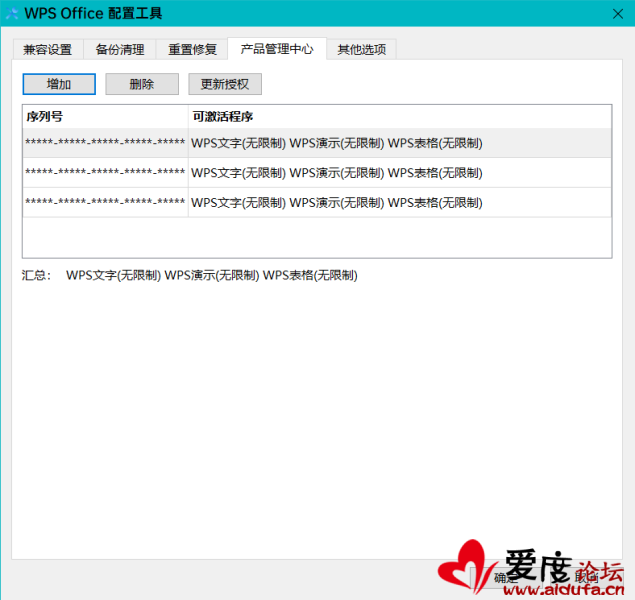635x600 pixels.
Task: Click the 更新授权 button
Action: tap(225, 84)
